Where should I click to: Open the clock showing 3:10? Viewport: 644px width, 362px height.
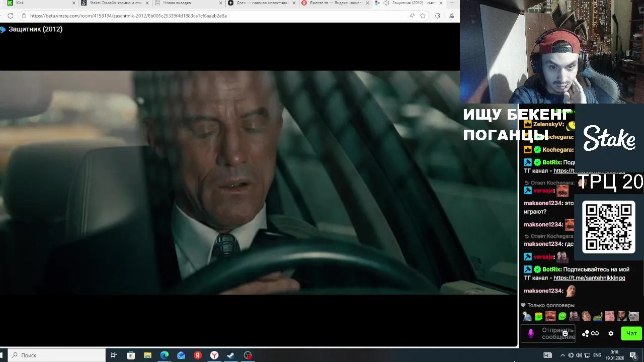pos(614,355)
